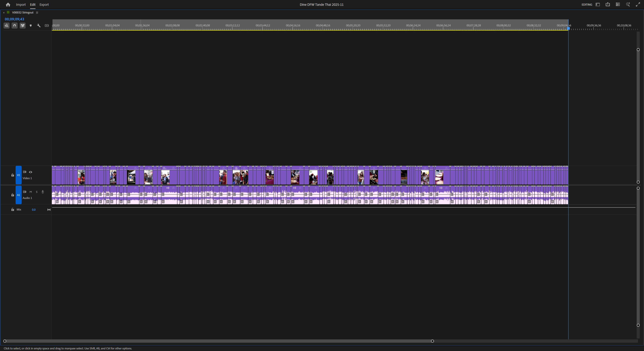Open Timeline Display Settings wrench icon

(39, 25)
